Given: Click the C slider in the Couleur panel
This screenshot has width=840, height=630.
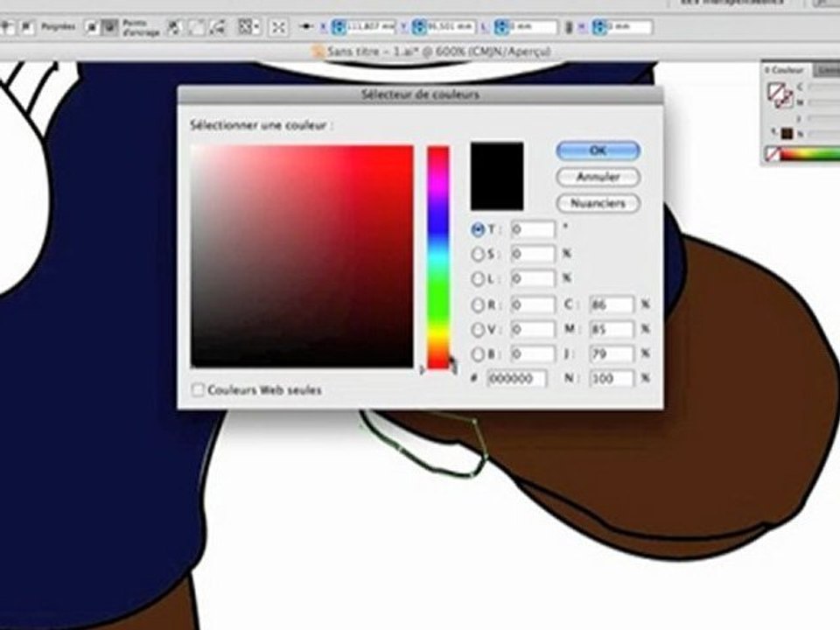Looking at the screenshot, I should click(824, 87).
